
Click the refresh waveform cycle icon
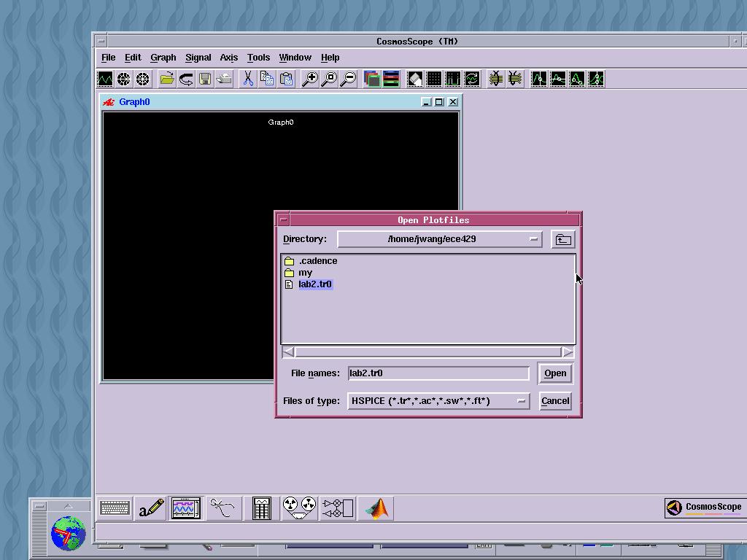coord(472,79)
